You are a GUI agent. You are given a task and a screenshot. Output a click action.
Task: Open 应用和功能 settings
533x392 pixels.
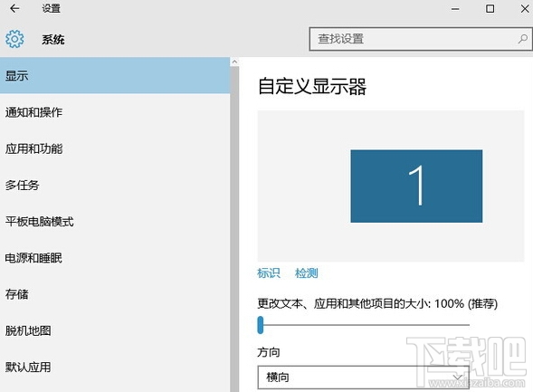(x=115, y=148)
